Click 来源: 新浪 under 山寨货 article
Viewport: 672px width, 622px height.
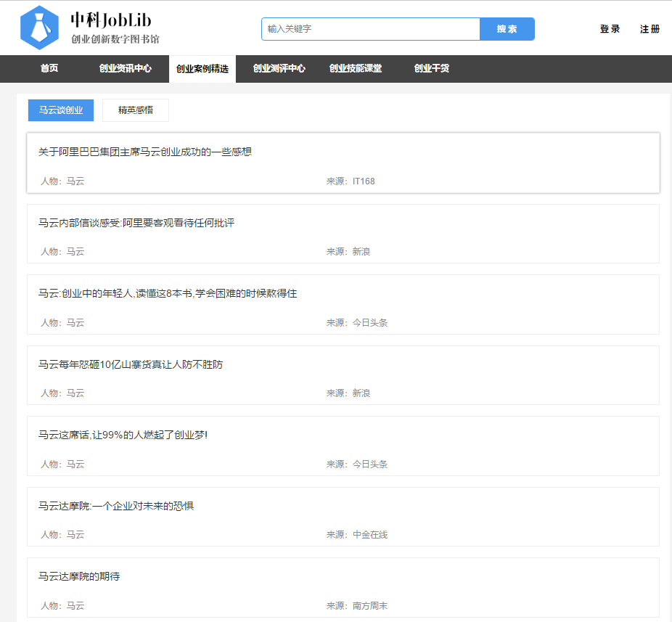point(348,393)
